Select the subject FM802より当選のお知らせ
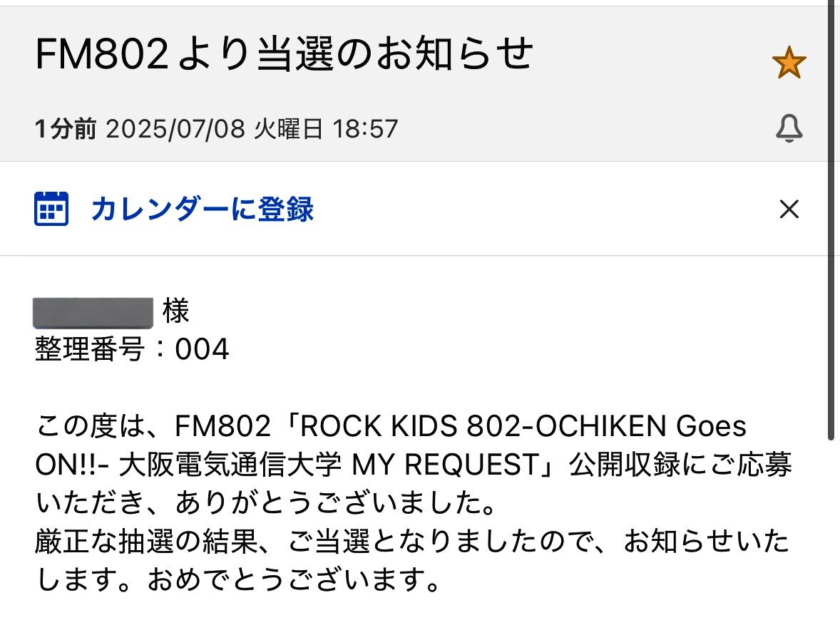The image size is (840, 620). [x=284, y=53]
